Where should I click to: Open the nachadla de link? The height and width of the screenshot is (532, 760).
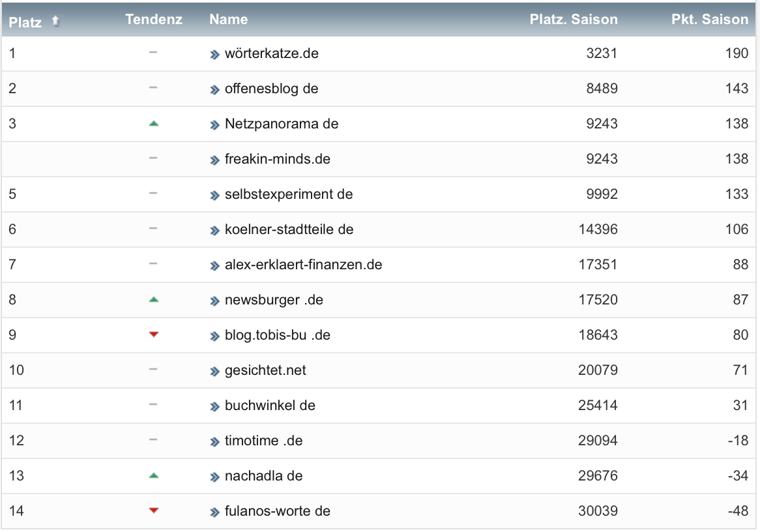pos(264,476)
